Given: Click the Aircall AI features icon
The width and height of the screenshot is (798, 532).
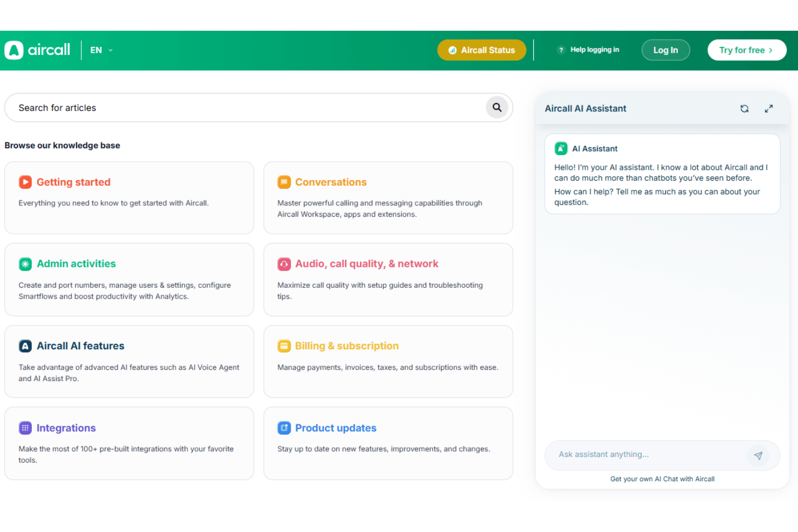Looking at the screenshot, I should pyautogui.click(x=25, y=346).
